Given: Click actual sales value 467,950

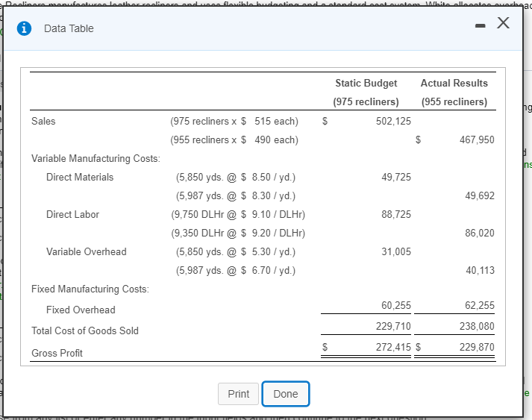Looking at the screenshot, I should click(477, 140).
